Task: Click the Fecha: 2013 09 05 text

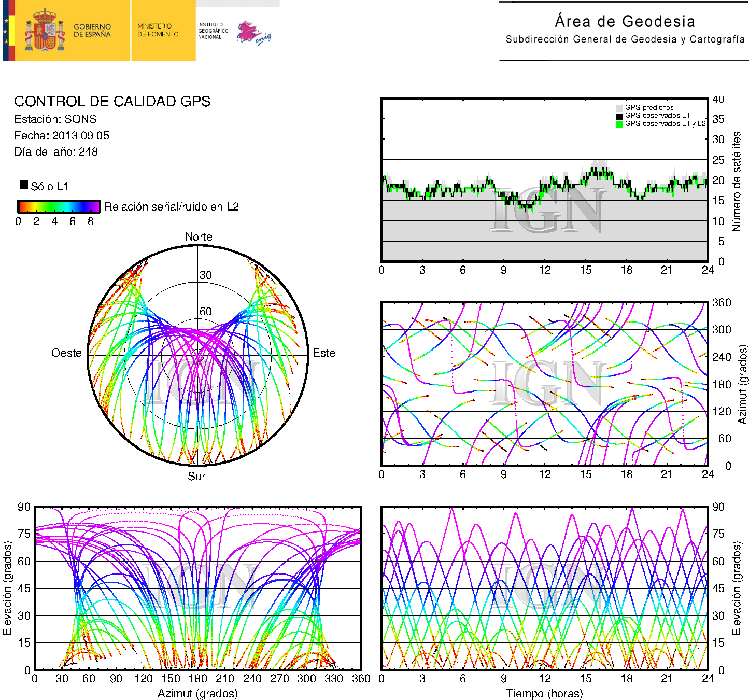Action: [62, 136]
